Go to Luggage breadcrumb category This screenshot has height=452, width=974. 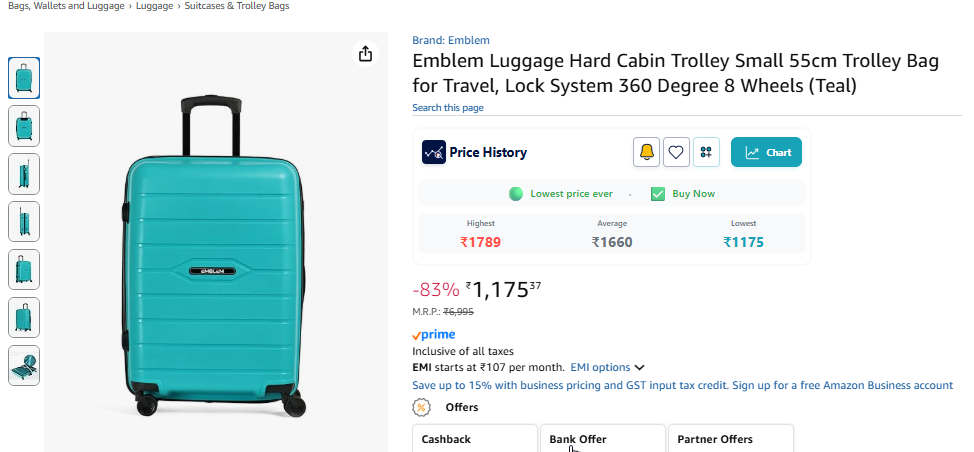(155, 6)
